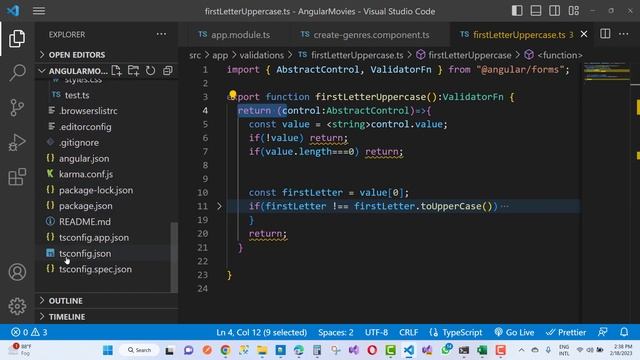Open the Search view in activity bar
Viewport: 640px width, 360px height.
tap(17, 73)
